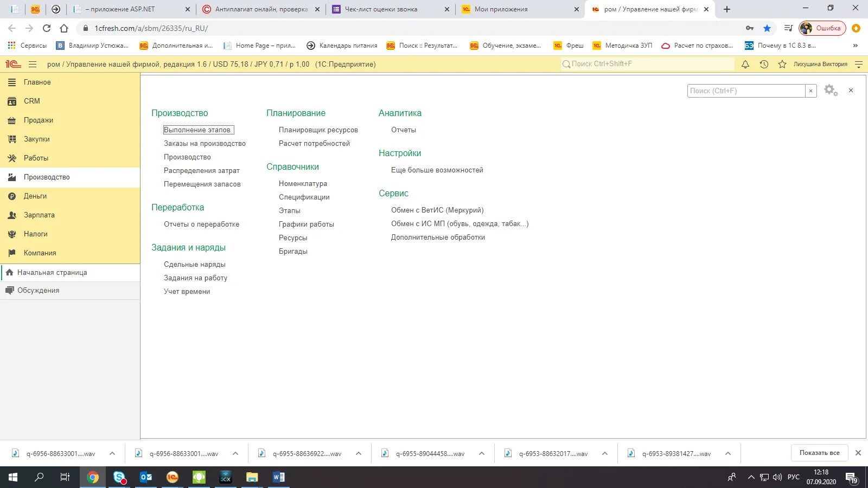868x488 pixels.
Task: Switch to Мои приложения browser tab
Action: click(x=520, y=9)
